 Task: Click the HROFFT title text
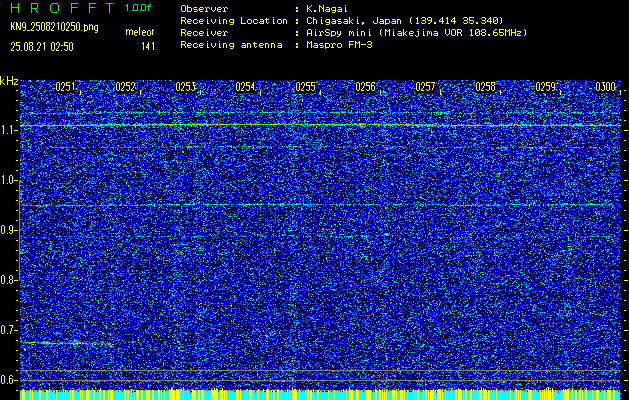point(63,8)
